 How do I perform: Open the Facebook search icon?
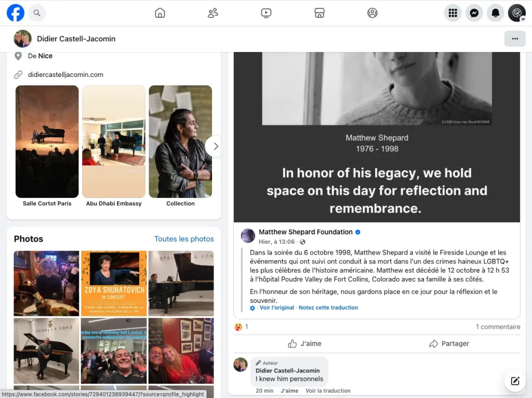(x=37, y=13)
